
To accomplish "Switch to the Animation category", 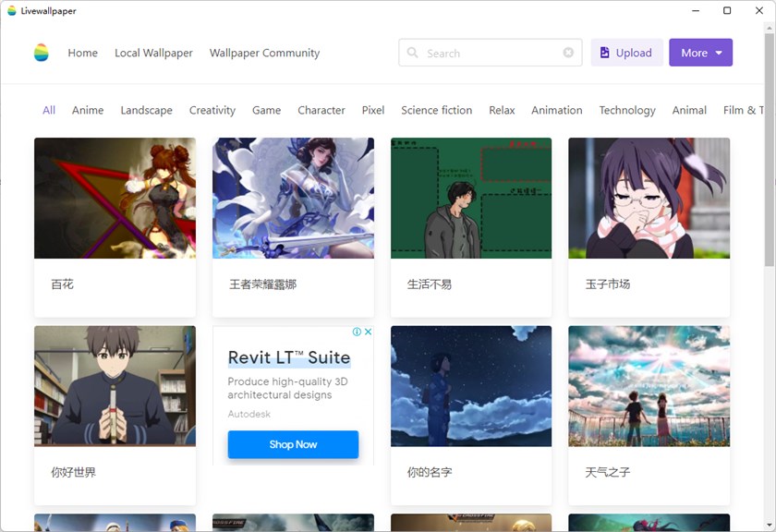I will 557,110.
